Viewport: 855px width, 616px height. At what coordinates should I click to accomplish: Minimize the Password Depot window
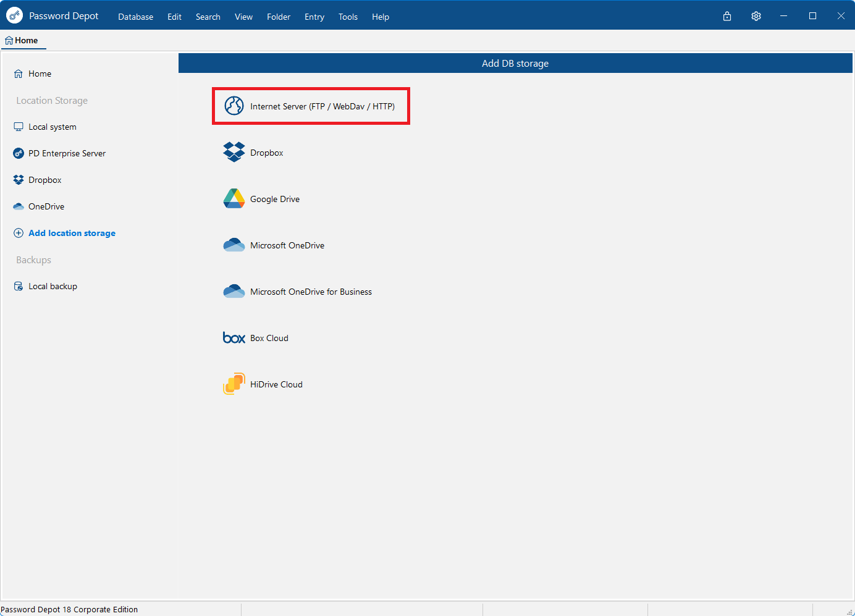click(x=783, y=16)
